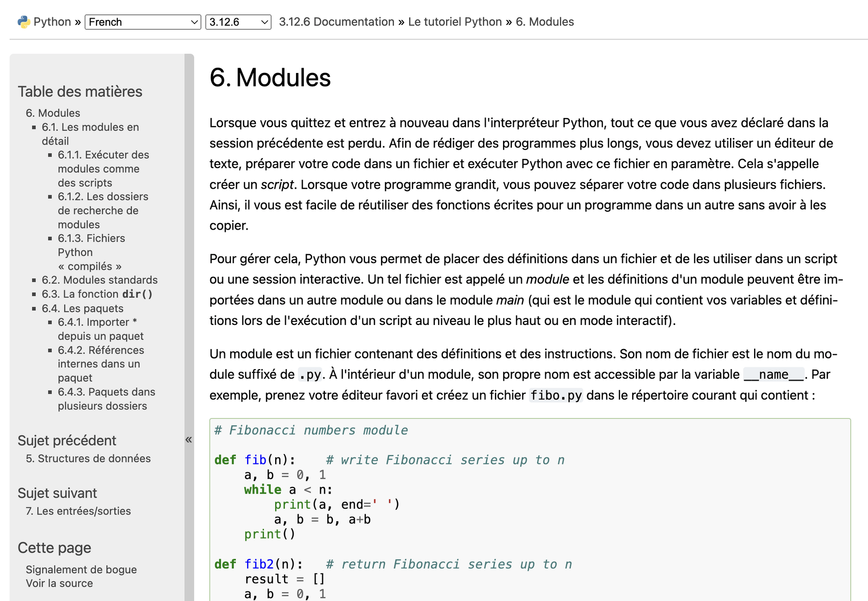
Task: Open the French language dropdown
Action: pos(142,22)
